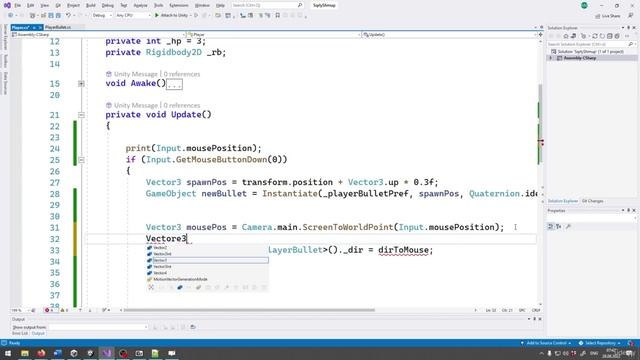
Task: Click the error count indicator
Action: coord(50,310)
